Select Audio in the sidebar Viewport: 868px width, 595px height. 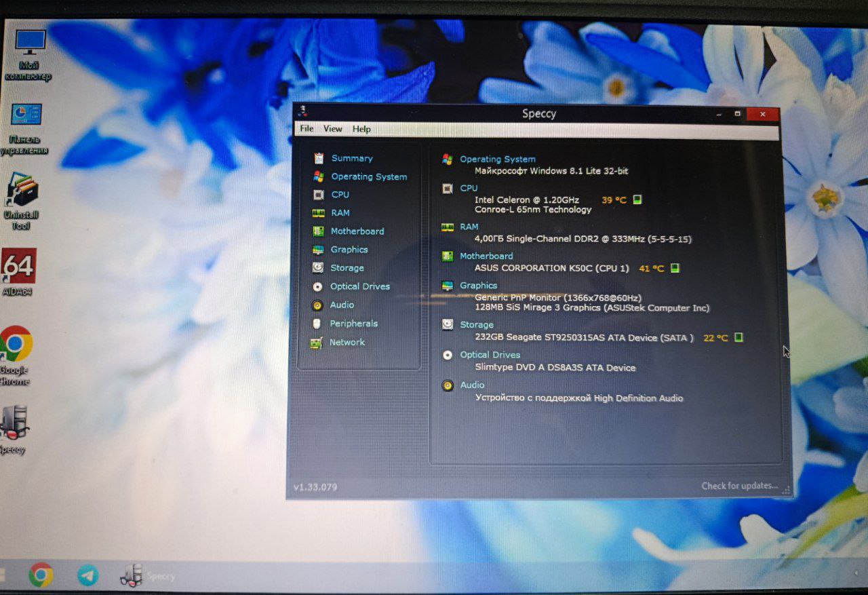point(342,305)
